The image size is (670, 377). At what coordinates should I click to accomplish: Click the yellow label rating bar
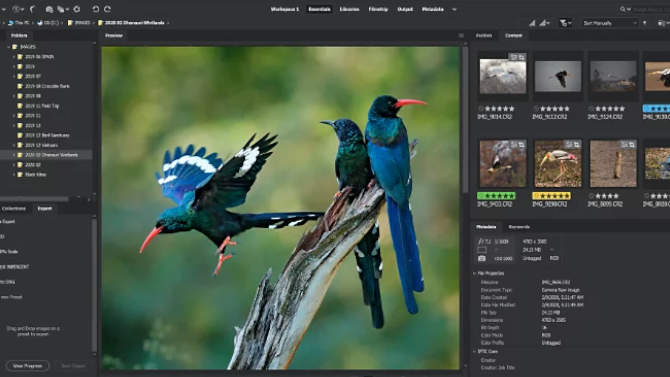click(x=551, y=196)
